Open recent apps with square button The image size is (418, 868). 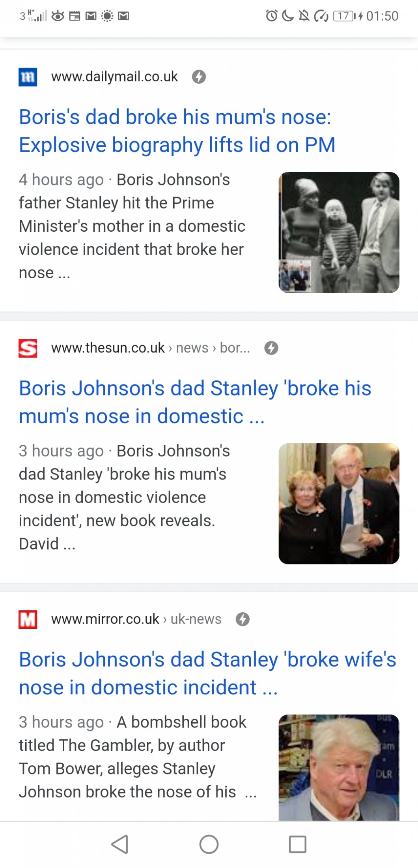click(x=297, y=844)
